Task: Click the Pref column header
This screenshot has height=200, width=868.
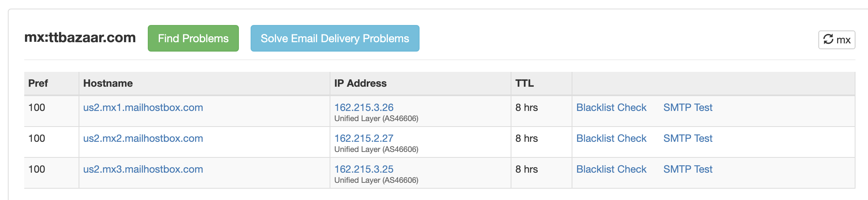Action: point(38,83)
